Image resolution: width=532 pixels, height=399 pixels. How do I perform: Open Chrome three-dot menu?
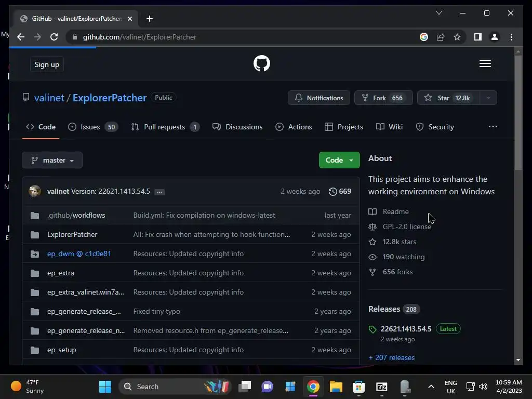(511, 37)
